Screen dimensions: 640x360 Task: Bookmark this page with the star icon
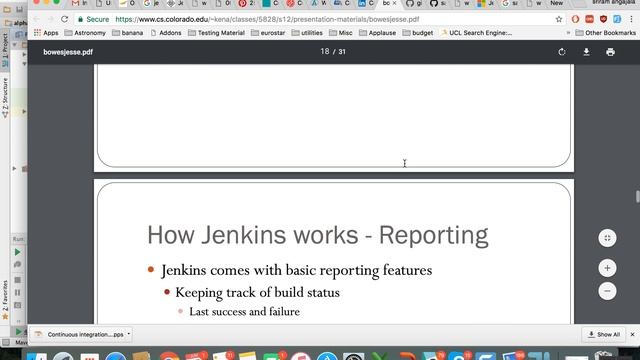[559, 19]
